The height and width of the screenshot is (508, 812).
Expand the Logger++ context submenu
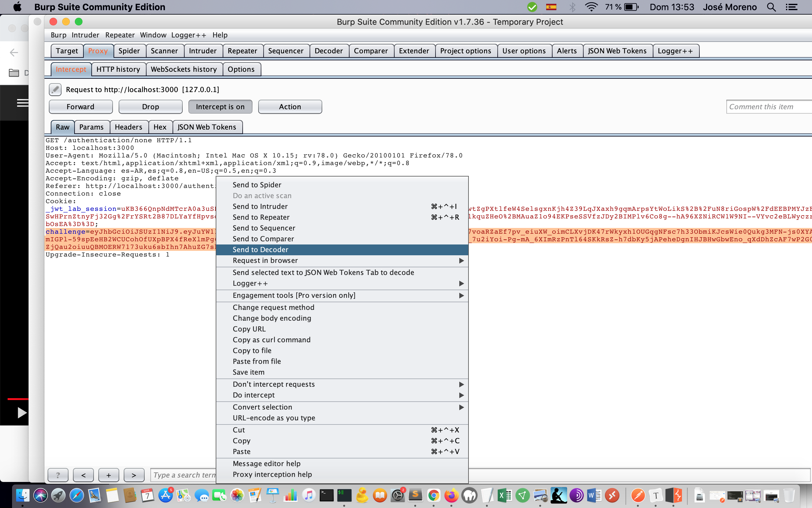pyautogui.click(x=342, y=283)
